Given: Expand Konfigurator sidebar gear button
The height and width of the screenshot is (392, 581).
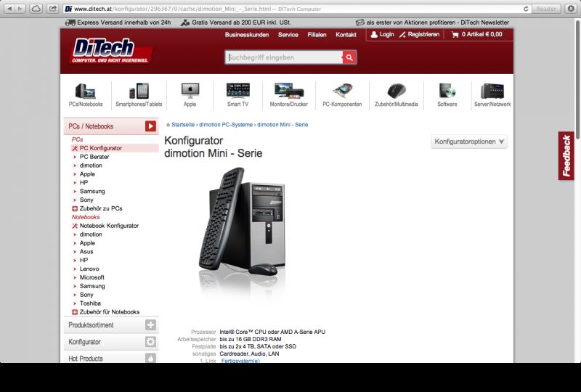Looking at the screenshot, I should [150, 342].
